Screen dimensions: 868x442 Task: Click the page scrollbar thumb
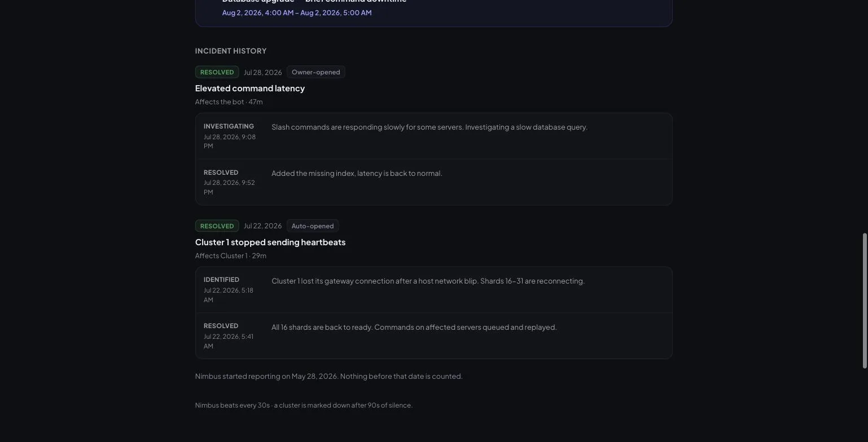(x=865, y=301)
